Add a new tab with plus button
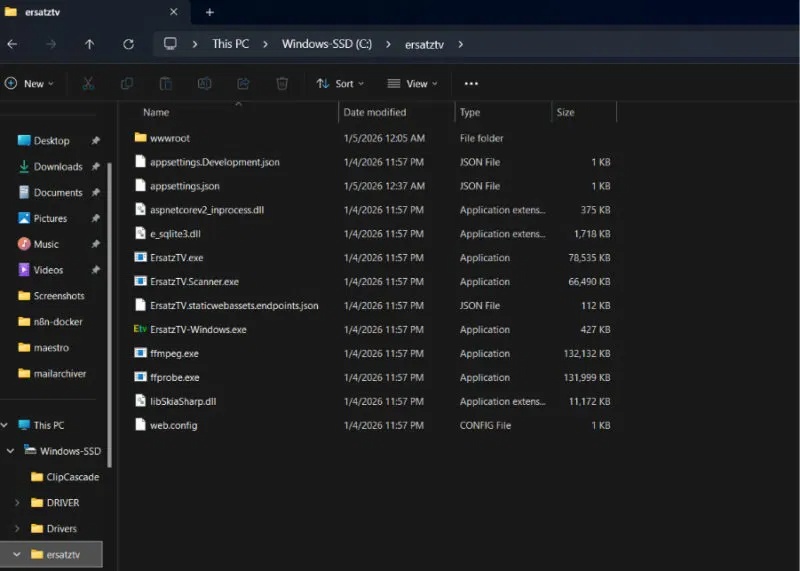Screen dimensions: 800x571 point(209,12)
